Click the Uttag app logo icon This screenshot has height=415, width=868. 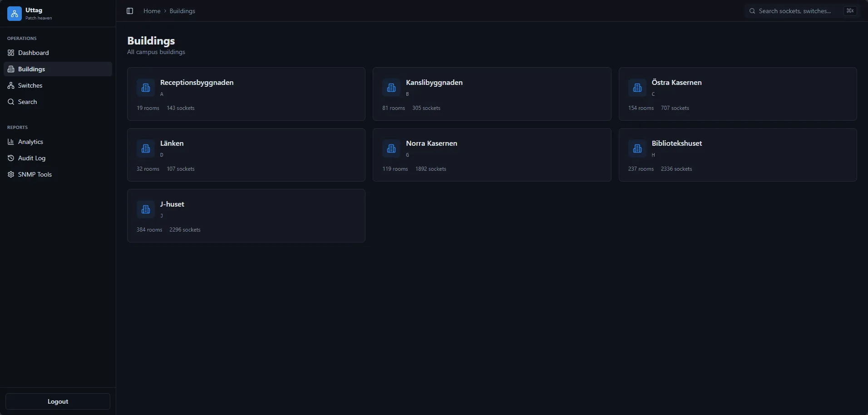pos(15,14)
